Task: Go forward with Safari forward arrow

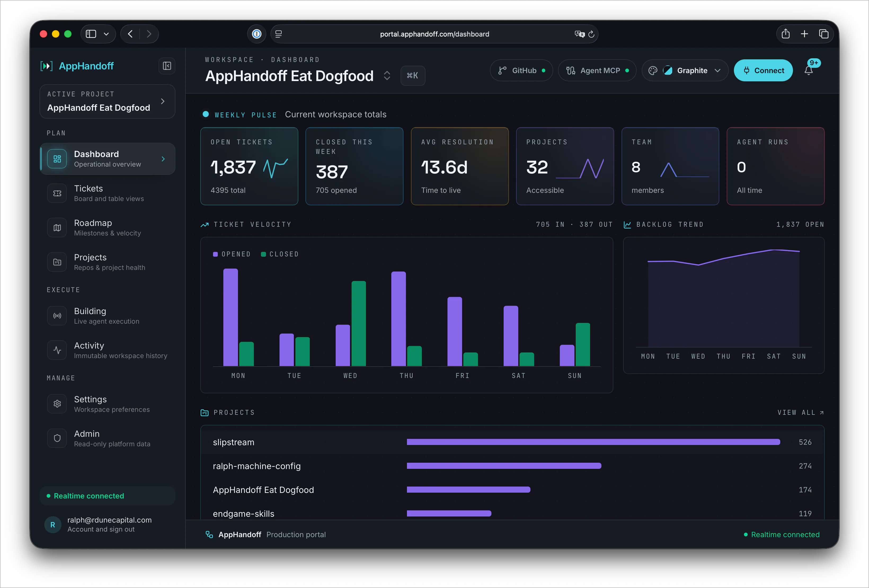Action: 149,34
